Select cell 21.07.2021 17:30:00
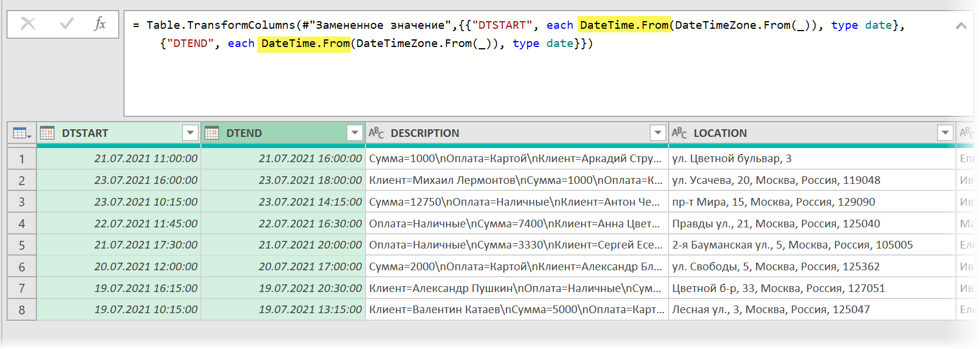This screenshot has height=349, width=980. (119, 245)
